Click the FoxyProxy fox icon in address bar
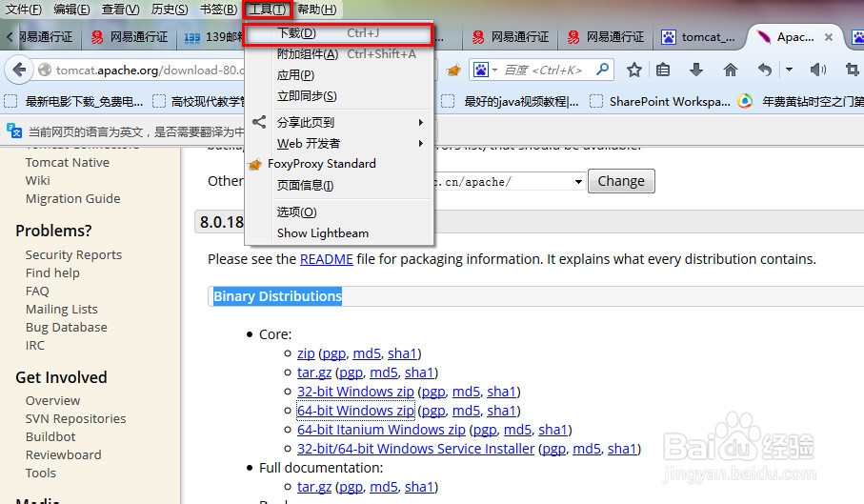Screen dimensions: 864x504 (453, 70)
